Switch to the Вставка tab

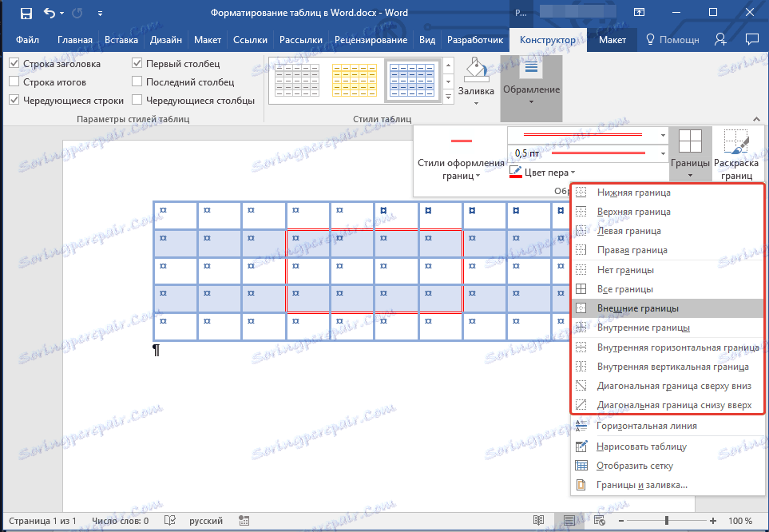[121, 40]
